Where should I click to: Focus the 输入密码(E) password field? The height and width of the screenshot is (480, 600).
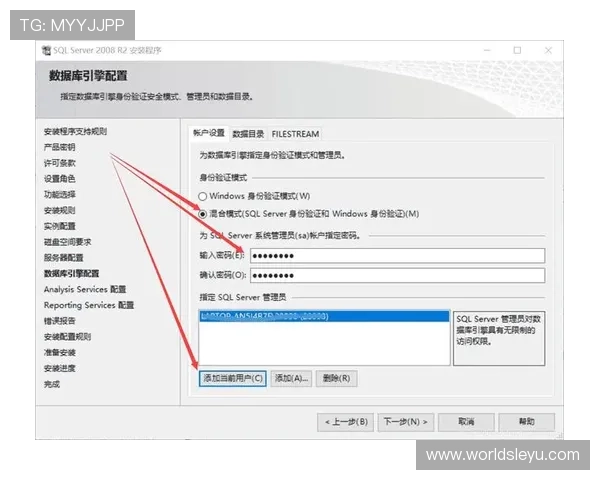coord(398,256)
